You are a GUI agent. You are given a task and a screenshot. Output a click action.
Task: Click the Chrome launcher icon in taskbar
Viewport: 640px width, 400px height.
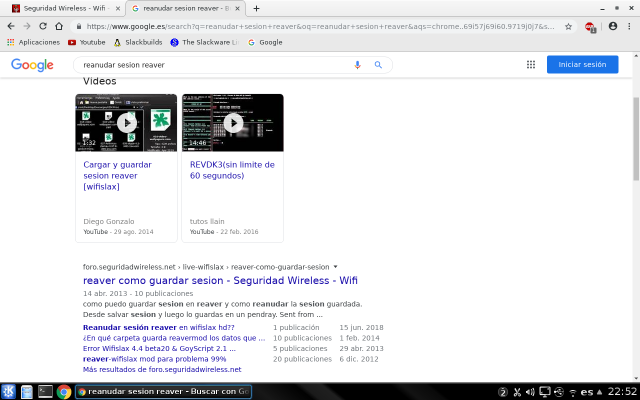[x=64, y=392]
